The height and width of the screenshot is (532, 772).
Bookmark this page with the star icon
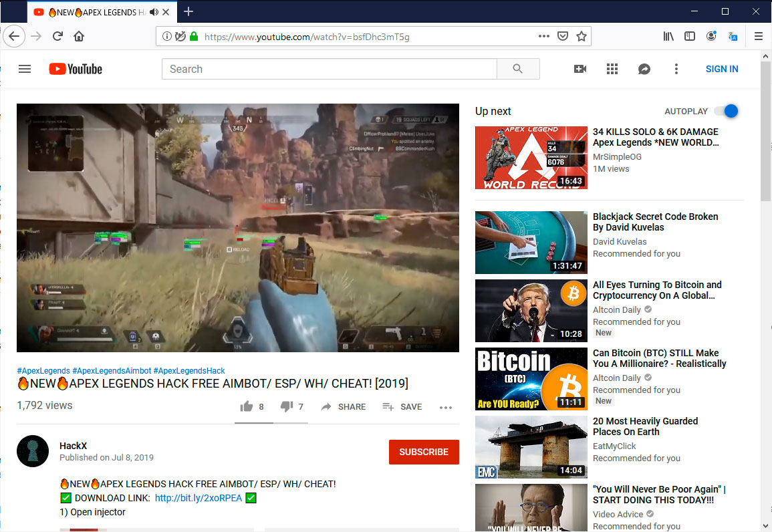[x=582, y=36]
